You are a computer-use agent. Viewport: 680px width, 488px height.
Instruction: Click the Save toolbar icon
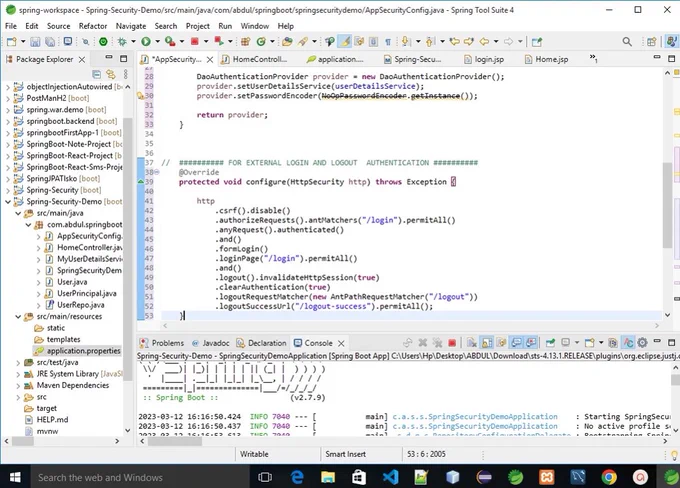(35, 42)
